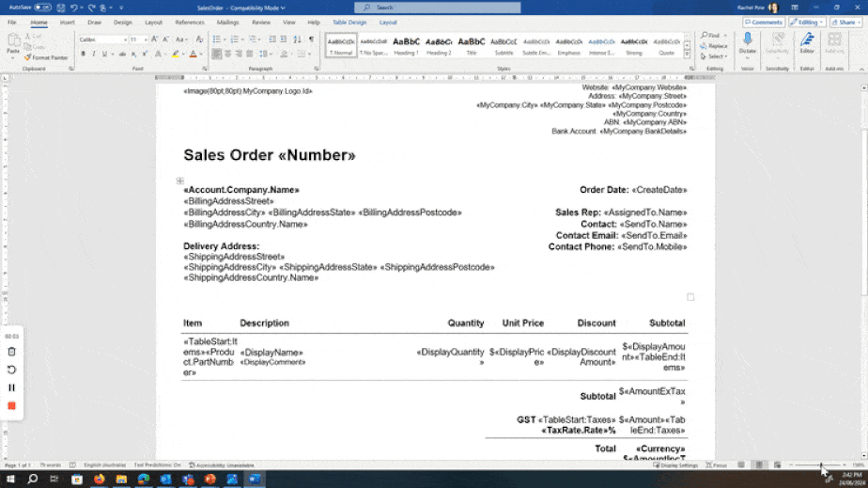
Task: Apply italic formatting
Action: (94, 54)
